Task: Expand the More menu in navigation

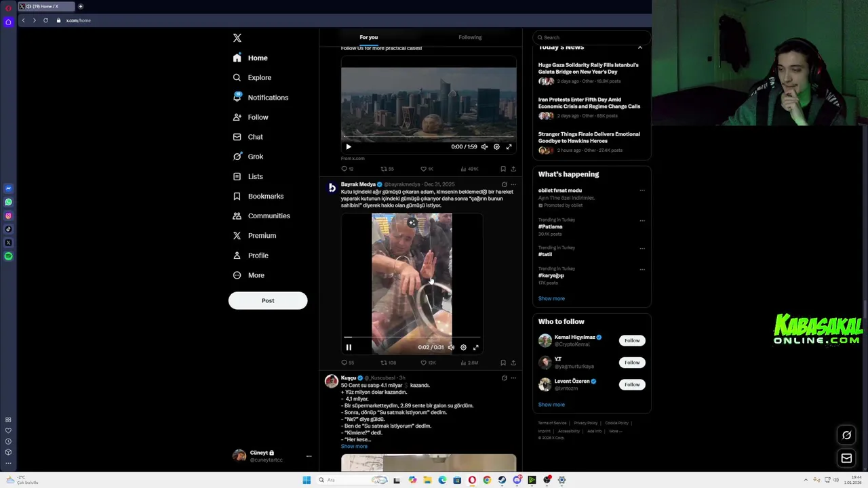Action: point(248,275)
